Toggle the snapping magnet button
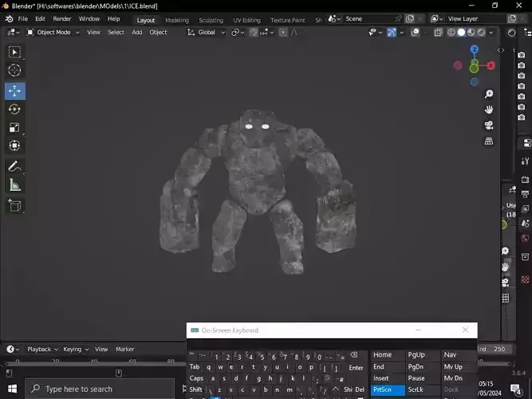 (x=254, y=32)
